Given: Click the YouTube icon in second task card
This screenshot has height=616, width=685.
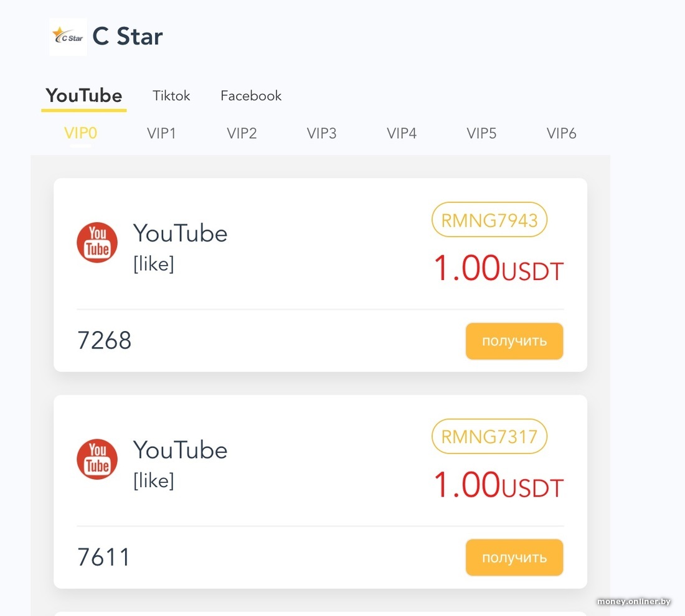Looking at the screenshot, I should (97, 459).
